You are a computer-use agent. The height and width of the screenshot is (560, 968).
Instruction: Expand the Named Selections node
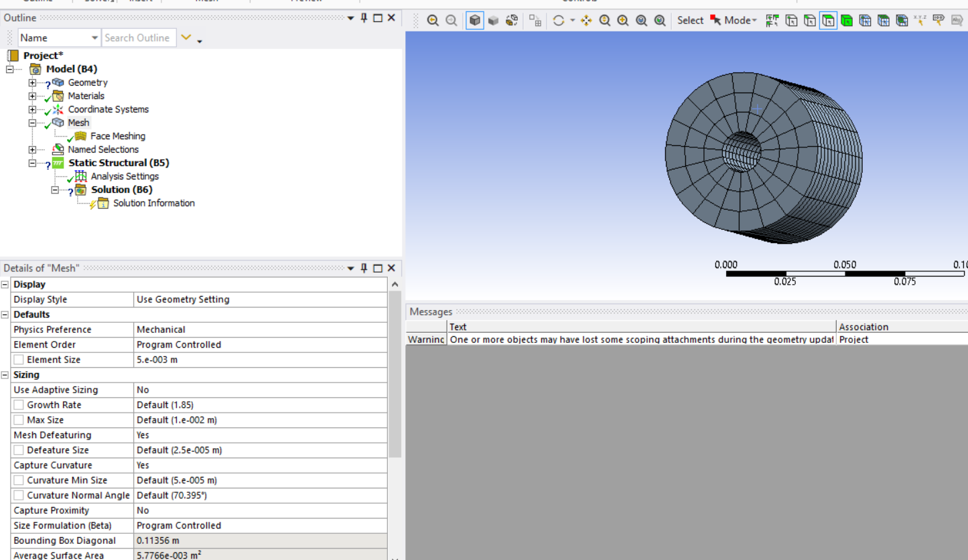(32, 149)
